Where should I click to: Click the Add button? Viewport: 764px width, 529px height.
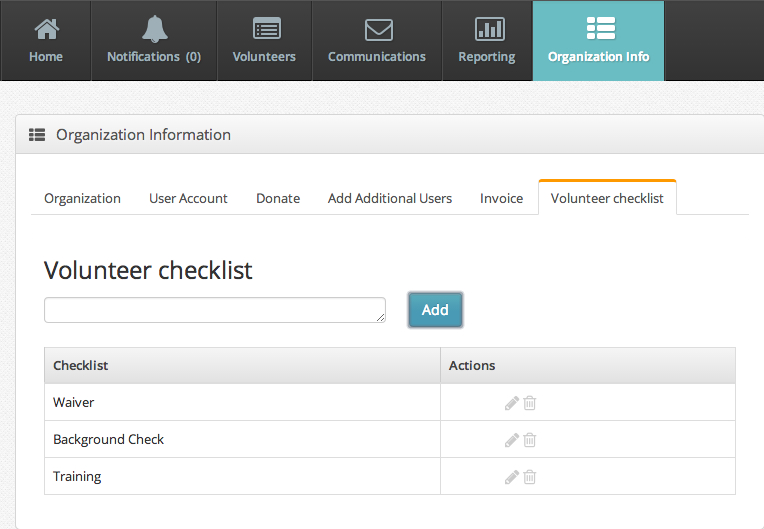(435, 310)
